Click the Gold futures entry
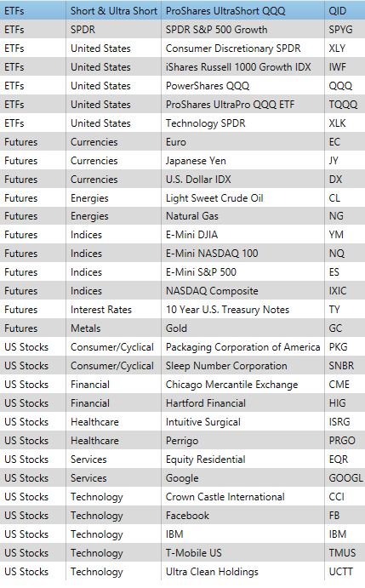 pyautogui.click(x=176, y=328)
